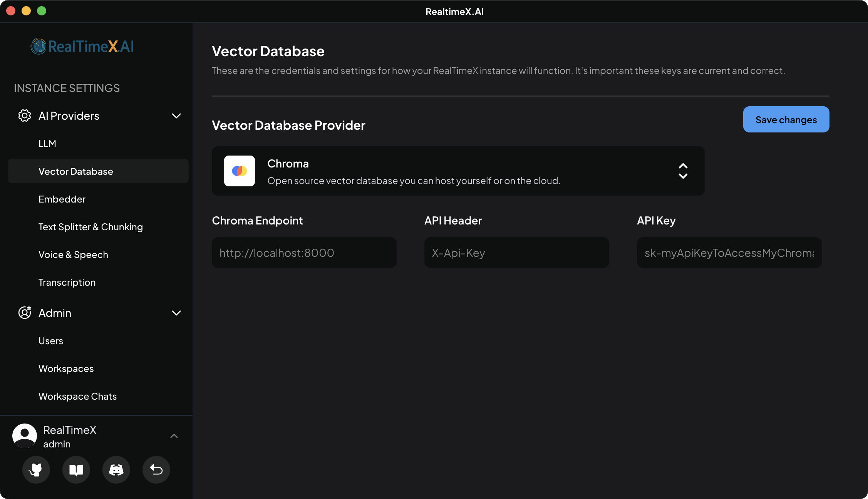This screenshot has width=868, height=499.
Task: Open the GitHub repository icon
Action: click(36, 470)
